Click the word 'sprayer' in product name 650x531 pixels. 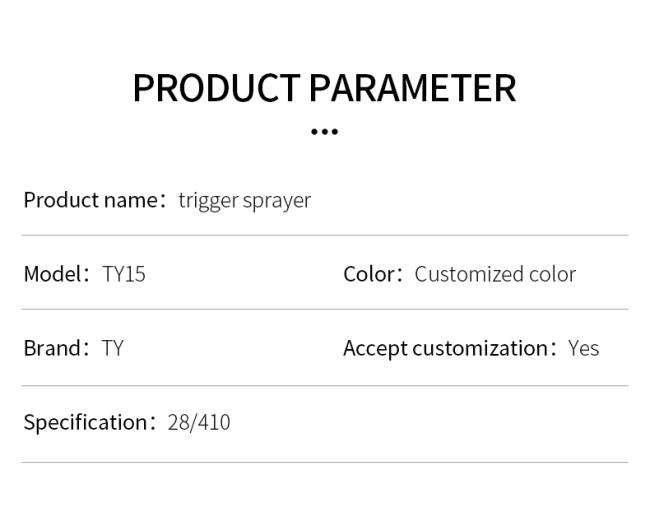click(276, 201)
